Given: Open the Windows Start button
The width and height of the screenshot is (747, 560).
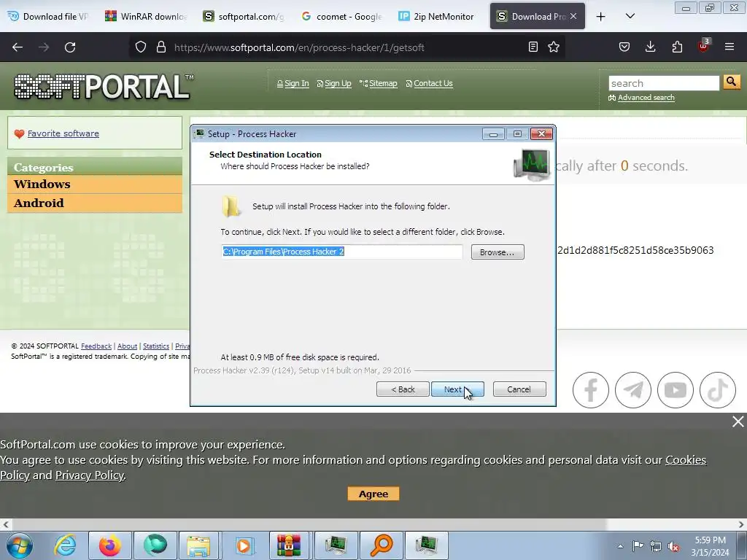Looking at the screenshot, I should 20,545.
